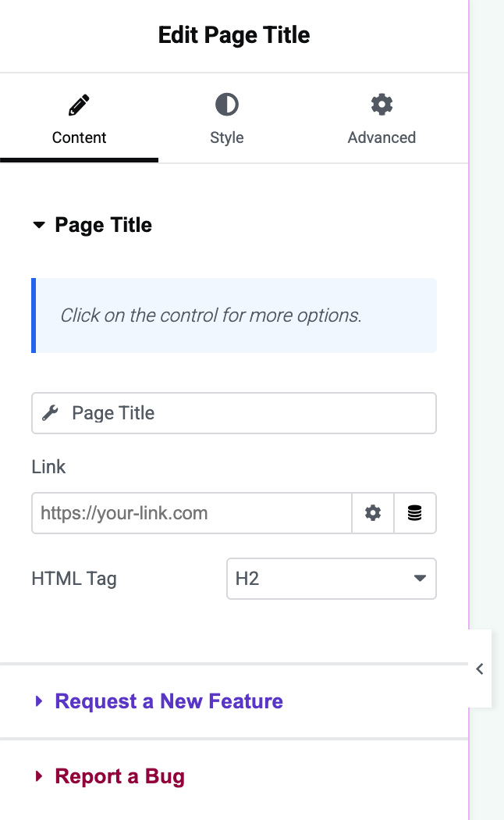Click the Link URL input field
Image resolution: width=504 pixels, height=820 pixels.
pos(191,513)
